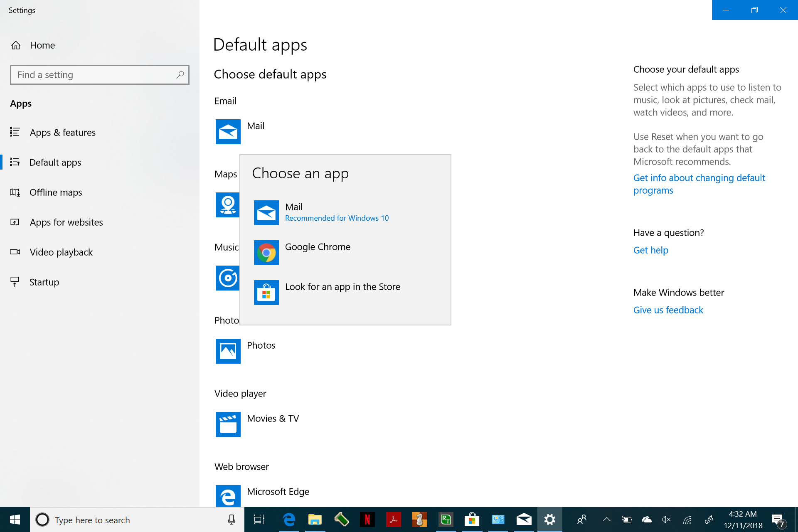Click the Settings gear in the taskbar
Viewport: 798px width, 532px height.
click(x=550, y=520)
